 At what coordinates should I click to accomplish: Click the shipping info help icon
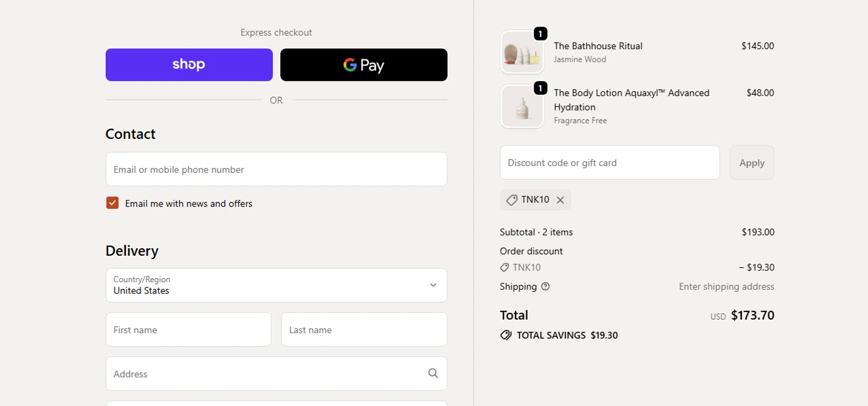point(545,286)
